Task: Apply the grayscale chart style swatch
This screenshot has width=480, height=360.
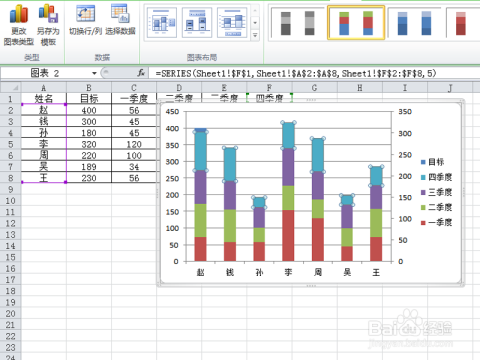Action: pos(297,23)
